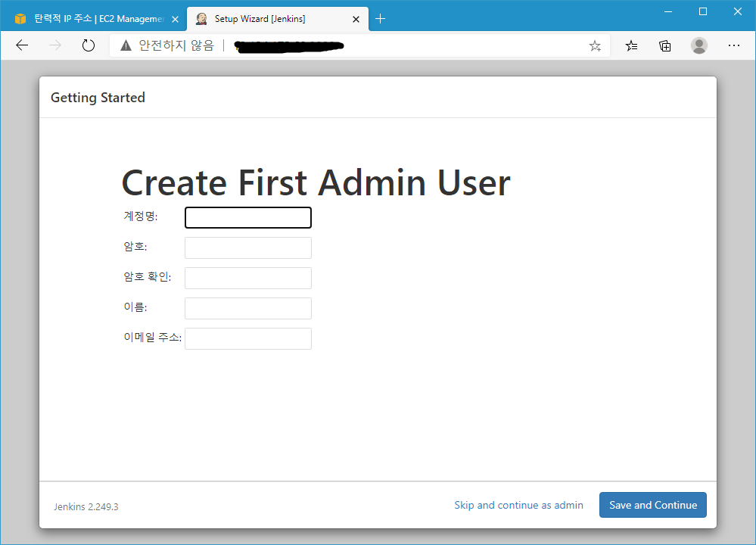Open the Settings and more menu

point(734,45)
